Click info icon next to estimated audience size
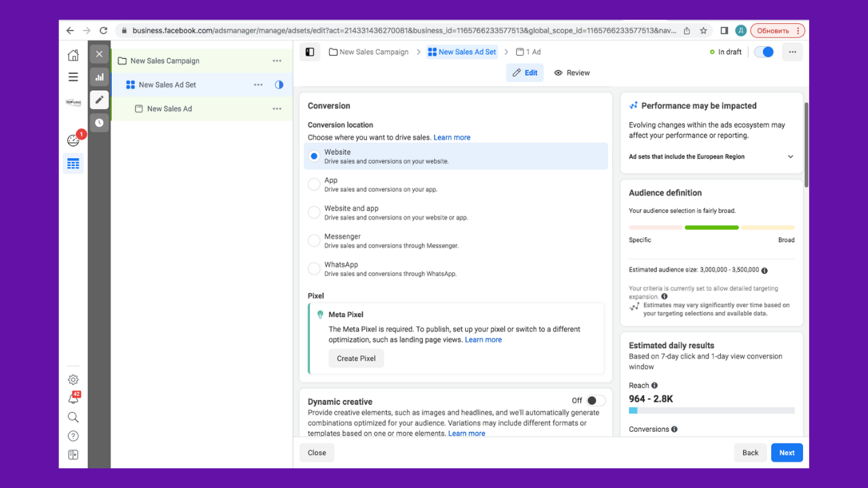Image resolution: width=868 pixels, height=488 pixels. pos(764,270)
